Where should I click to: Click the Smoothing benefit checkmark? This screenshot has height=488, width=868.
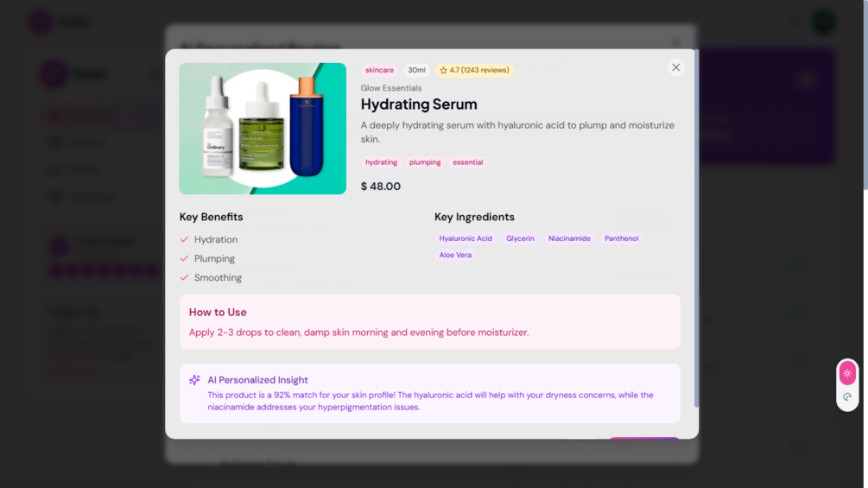pyautogui.click(x=184, y=278)
